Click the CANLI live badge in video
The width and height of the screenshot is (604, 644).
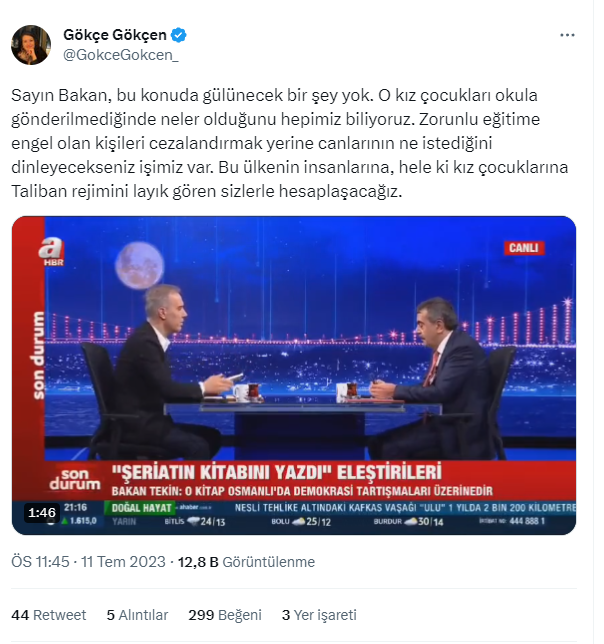(524, 248)
